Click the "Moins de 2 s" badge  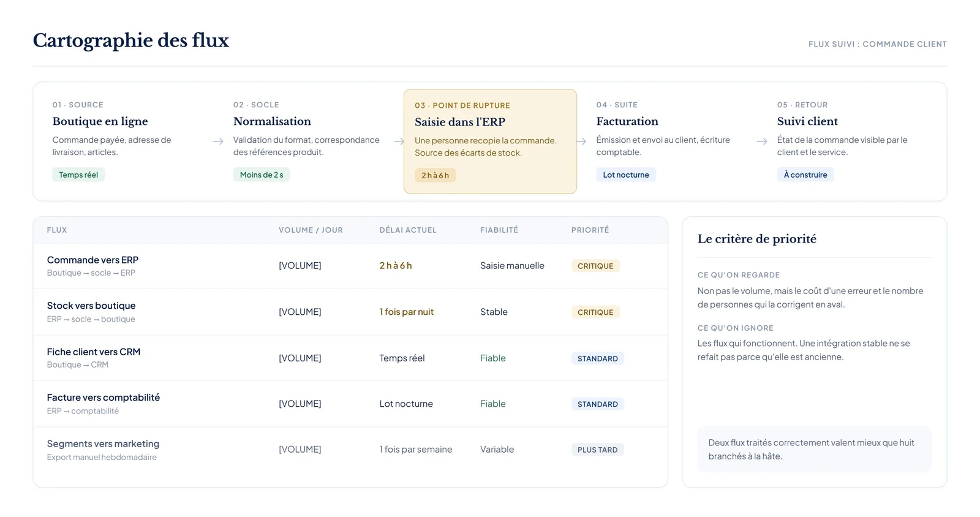tap(262, 175)
